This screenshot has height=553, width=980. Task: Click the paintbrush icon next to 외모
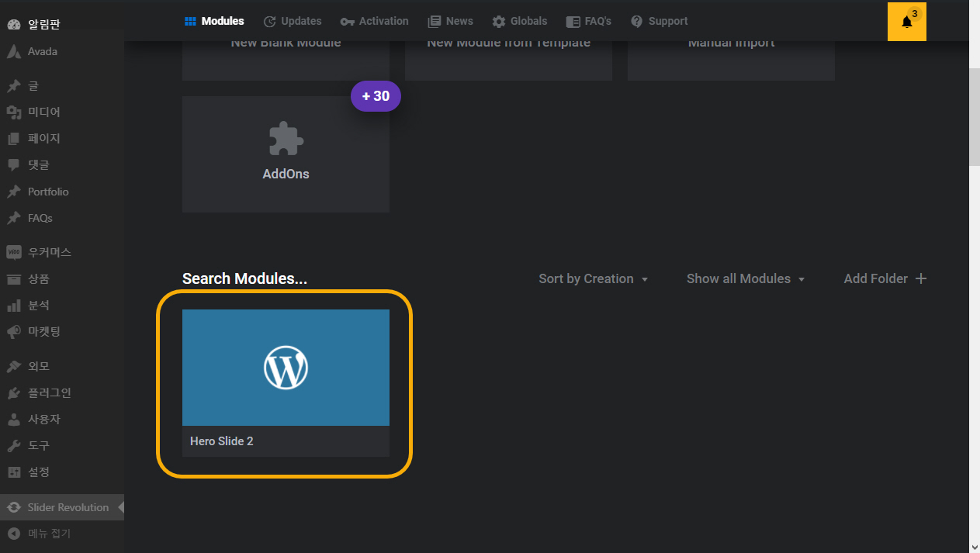click(13, 366)
